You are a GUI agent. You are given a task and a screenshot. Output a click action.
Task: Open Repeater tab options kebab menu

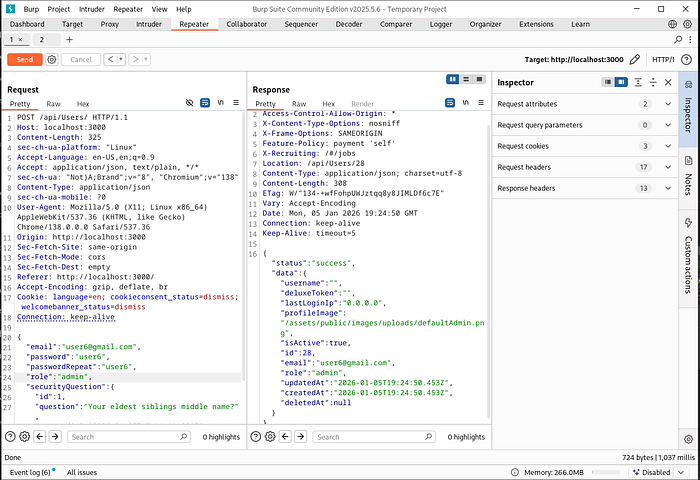click(x=691, y=40)
